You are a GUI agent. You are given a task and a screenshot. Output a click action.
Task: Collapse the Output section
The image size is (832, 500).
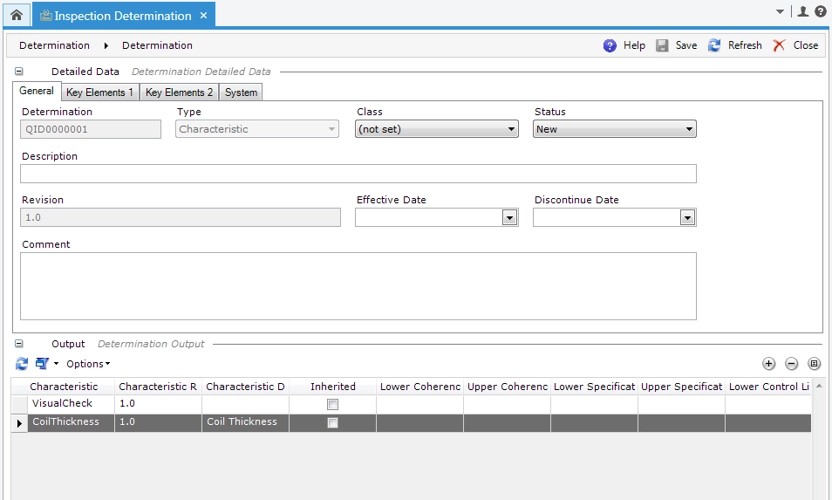(19, 344)
